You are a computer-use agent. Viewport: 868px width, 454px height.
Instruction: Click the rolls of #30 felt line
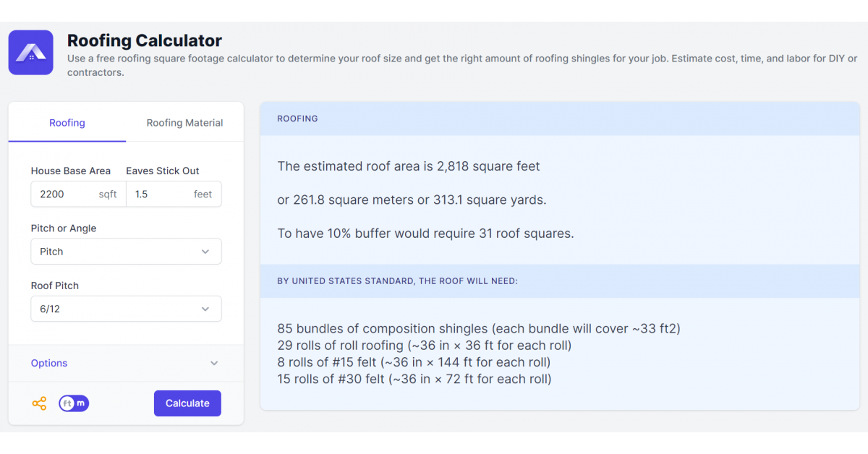click(x=414, y=379)
